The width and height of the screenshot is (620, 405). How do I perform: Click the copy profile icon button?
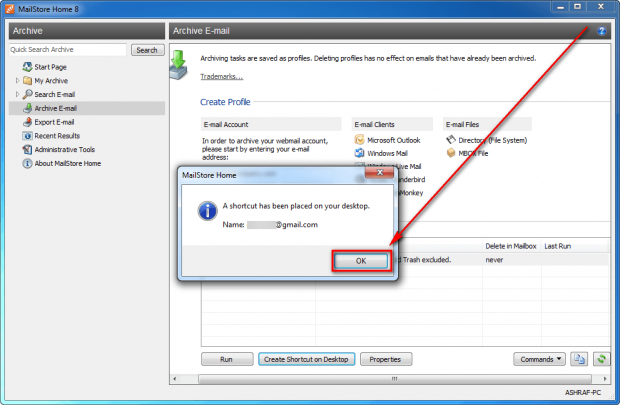click(579, 359)
